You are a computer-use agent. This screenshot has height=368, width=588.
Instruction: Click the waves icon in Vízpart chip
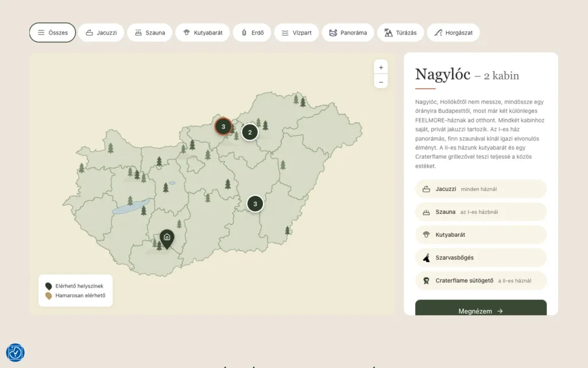[285, 33]
